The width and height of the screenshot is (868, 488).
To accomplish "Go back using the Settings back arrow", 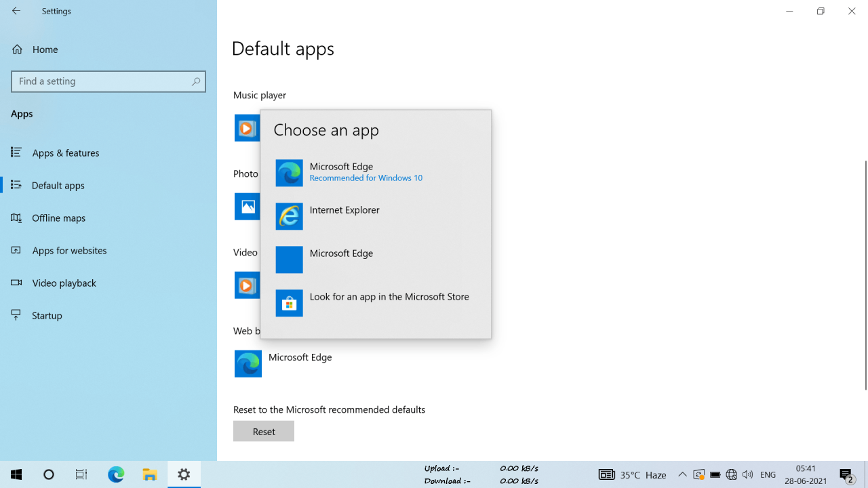I will point(16,11).
